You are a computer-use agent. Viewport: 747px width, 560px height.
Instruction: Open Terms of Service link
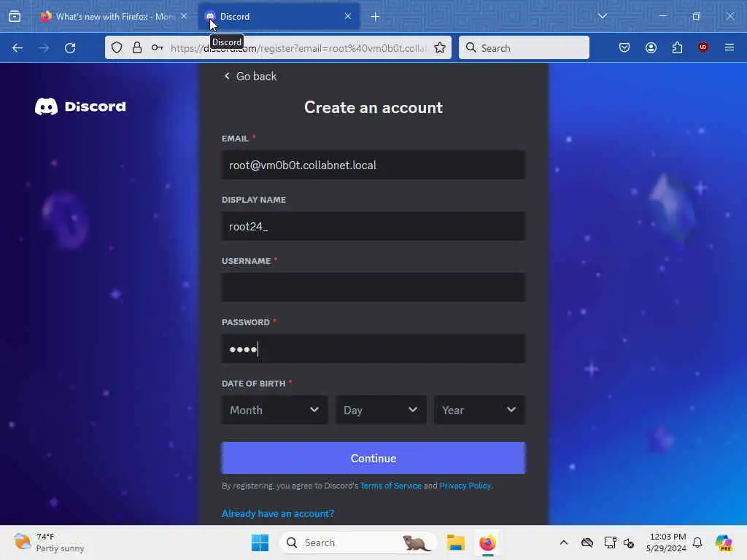point(391,486)
